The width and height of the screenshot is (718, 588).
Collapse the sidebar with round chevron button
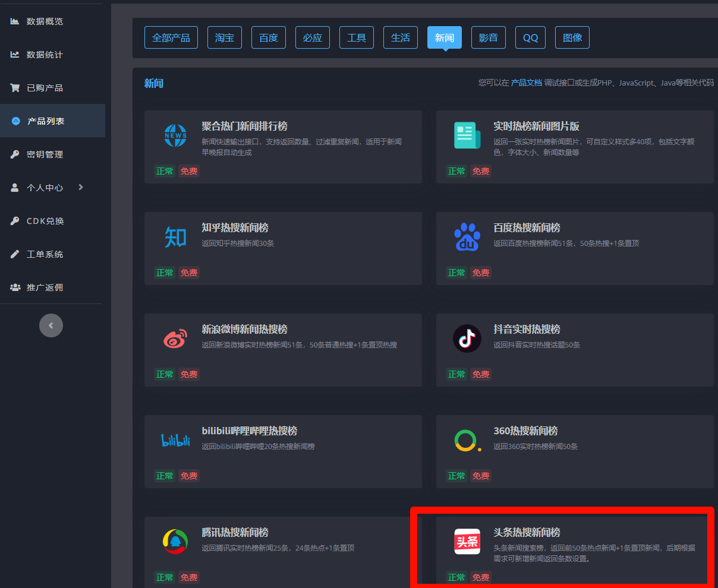51,325
